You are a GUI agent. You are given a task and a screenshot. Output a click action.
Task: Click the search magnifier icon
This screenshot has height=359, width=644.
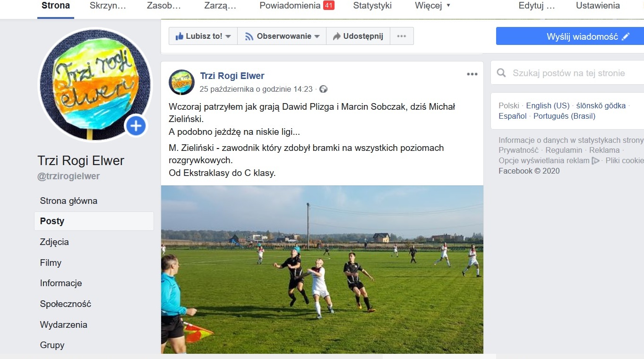point(501,73)
